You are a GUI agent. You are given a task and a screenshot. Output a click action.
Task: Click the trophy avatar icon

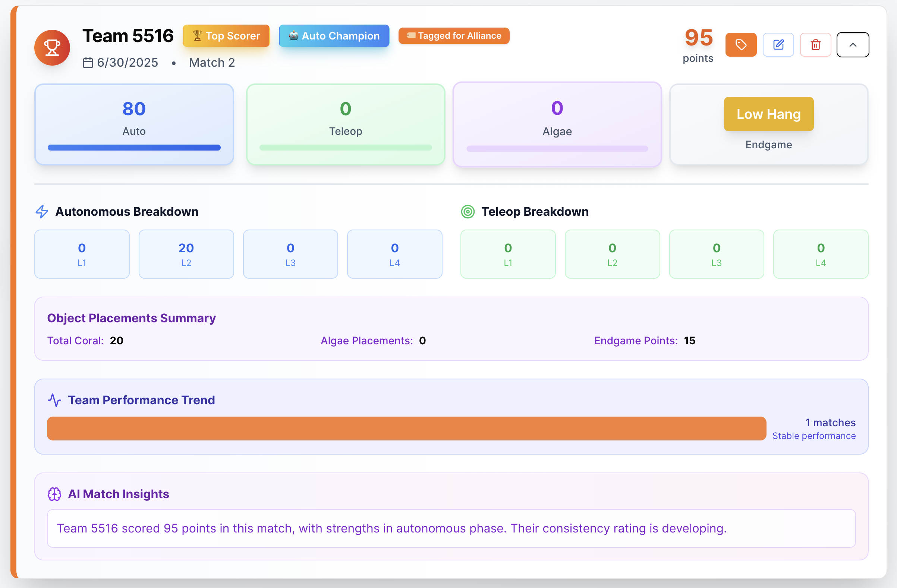point(52,48)
